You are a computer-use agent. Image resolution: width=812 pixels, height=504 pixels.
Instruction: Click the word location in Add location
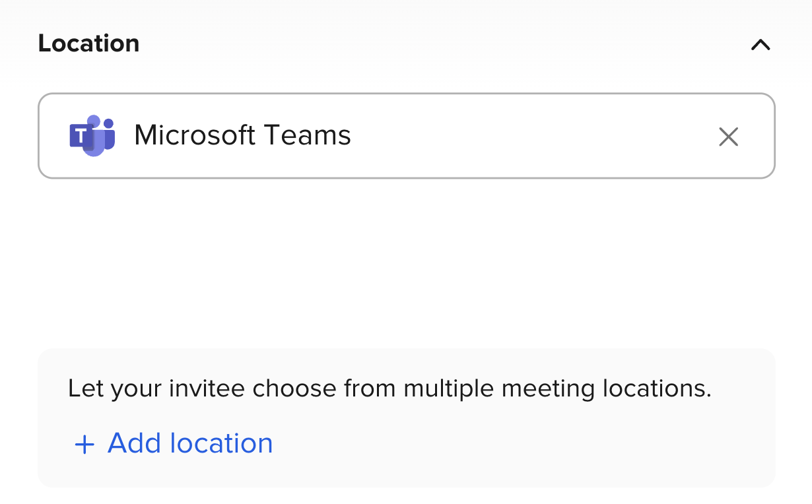click(x=221, y=443)
